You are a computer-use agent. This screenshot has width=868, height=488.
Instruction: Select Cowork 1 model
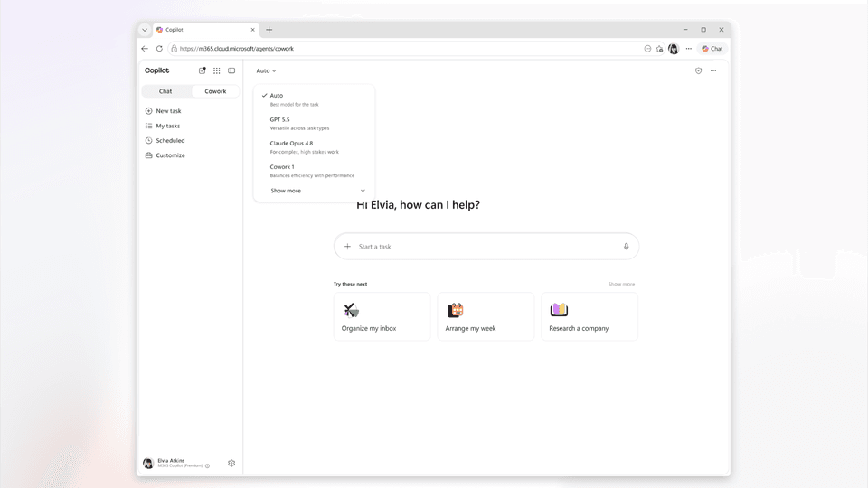coord(314,171)
